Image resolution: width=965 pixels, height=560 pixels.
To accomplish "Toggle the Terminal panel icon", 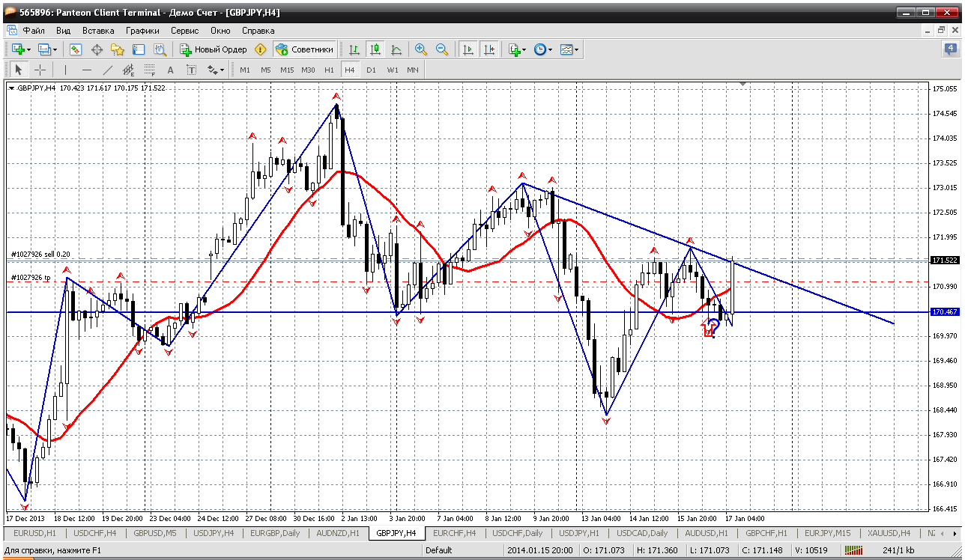I will 139,49.
